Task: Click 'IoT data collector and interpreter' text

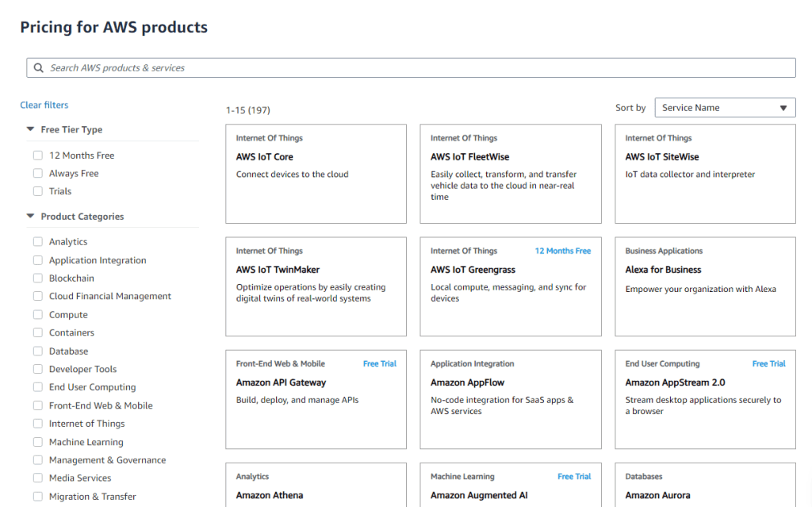Action: click(690, 175)
